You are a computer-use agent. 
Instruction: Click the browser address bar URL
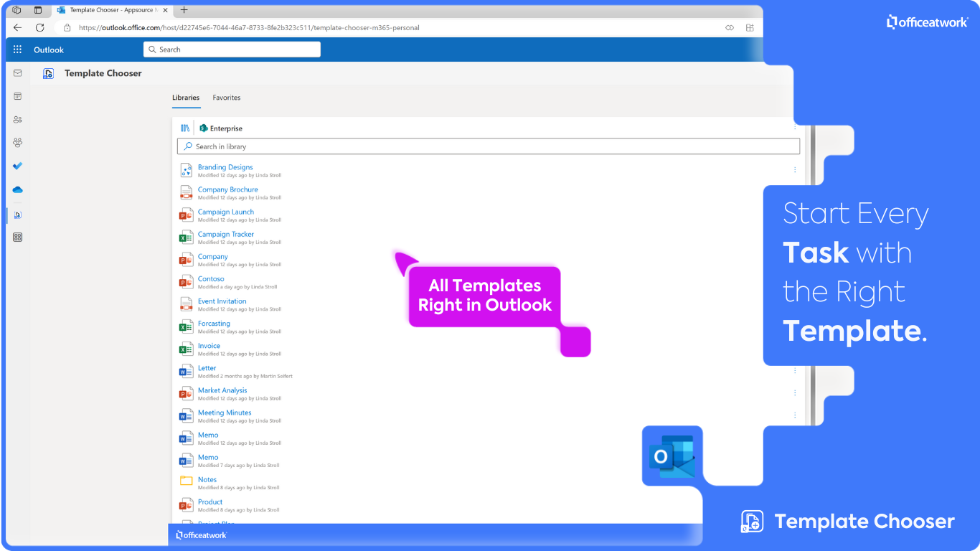(249, 28)
